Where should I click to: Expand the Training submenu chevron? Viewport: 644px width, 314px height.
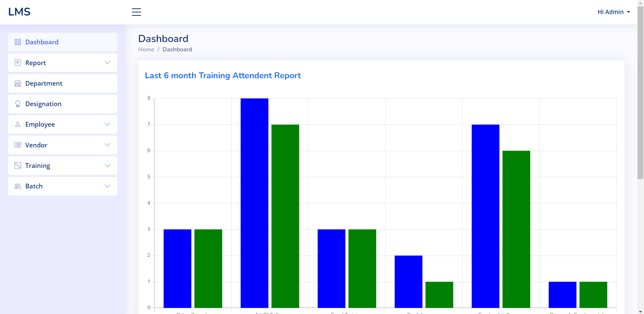tap(107, 166)
